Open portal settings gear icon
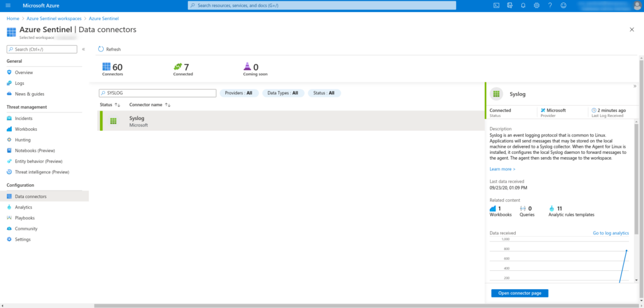 click(x=536, y=5)
